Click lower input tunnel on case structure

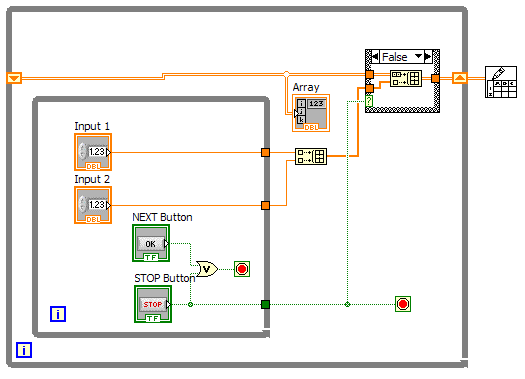(369, 88)
